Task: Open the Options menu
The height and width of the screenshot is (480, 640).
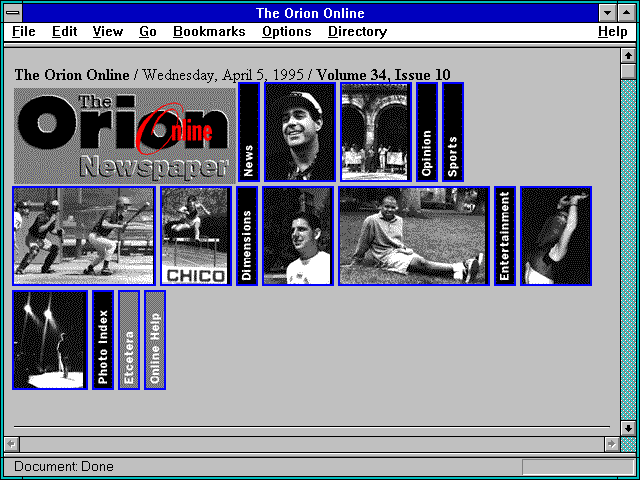Action: pos(287,32)
